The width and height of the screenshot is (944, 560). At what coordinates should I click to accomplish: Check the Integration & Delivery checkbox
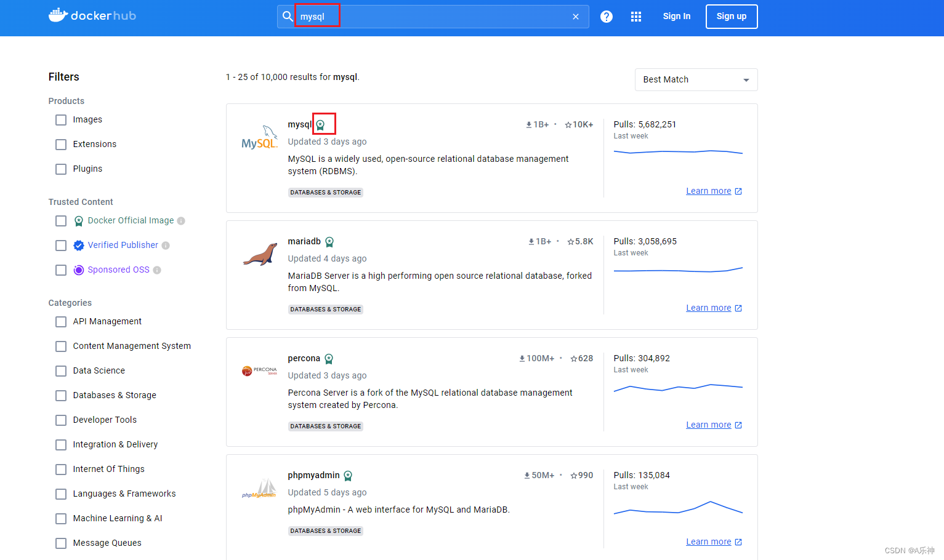pyautogui.click(x=61, y=445)
